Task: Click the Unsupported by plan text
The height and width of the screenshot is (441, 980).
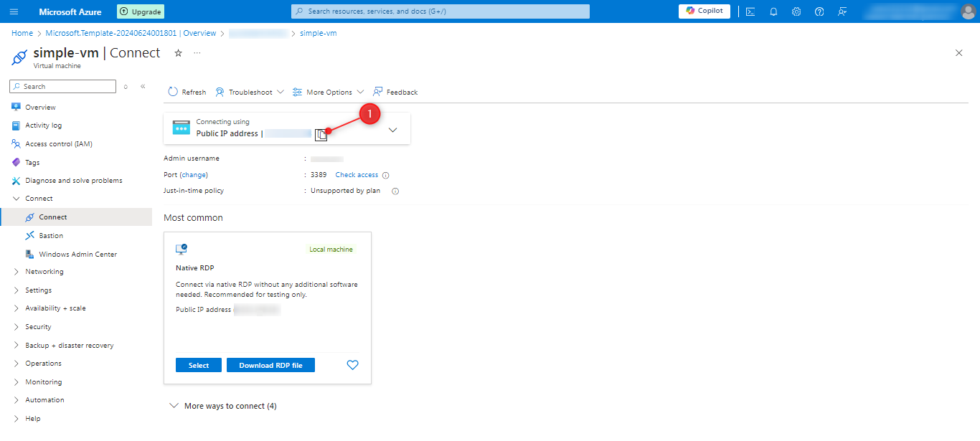Action: point(345,191)
